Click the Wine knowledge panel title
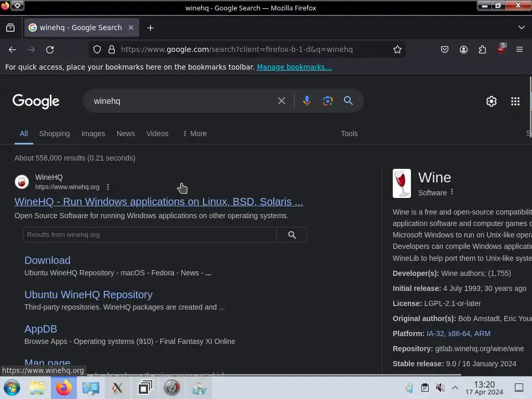532x399 pixels. click(435, 178)
